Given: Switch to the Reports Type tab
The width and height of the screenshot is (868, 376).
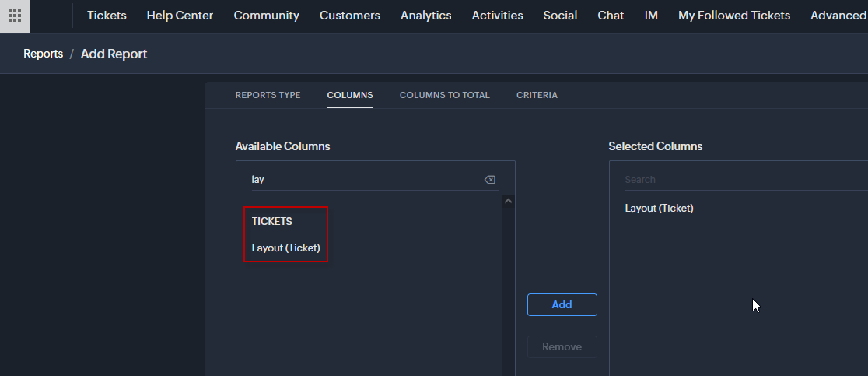Looking at the screenshot, I should [x=268, y=95].
